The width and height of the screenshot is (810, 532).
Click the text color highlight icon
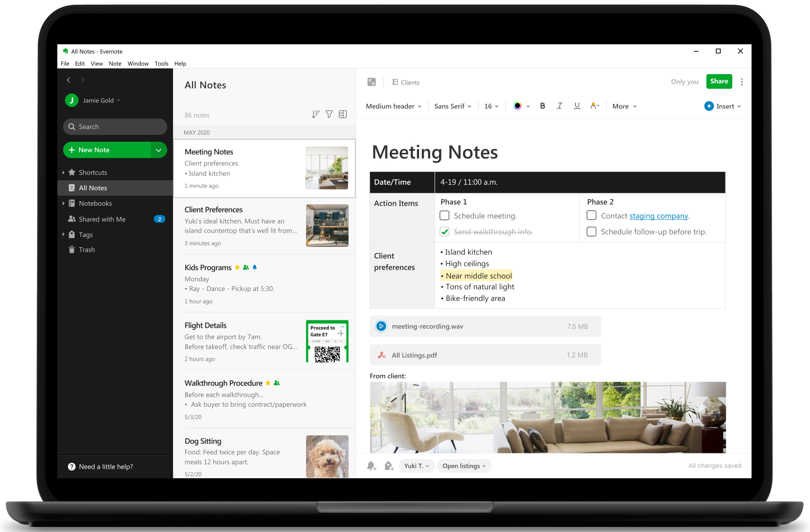point(594,106)
